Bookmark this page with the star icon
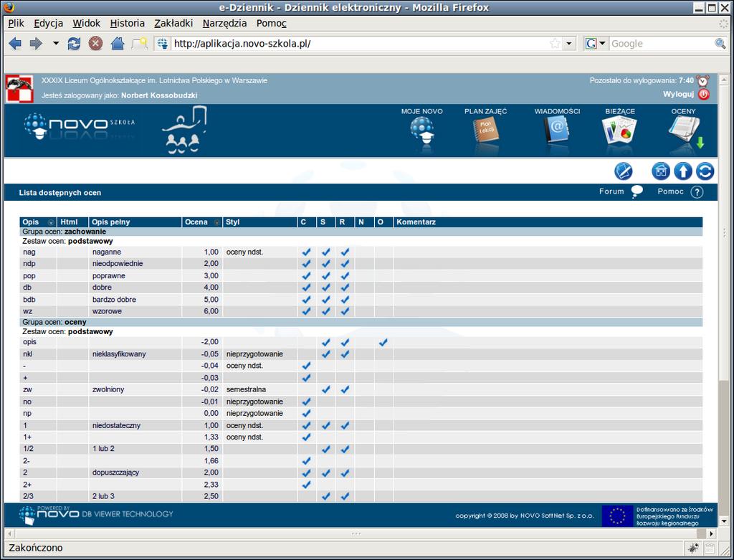The image size is (734, 560). pos(555,44)
